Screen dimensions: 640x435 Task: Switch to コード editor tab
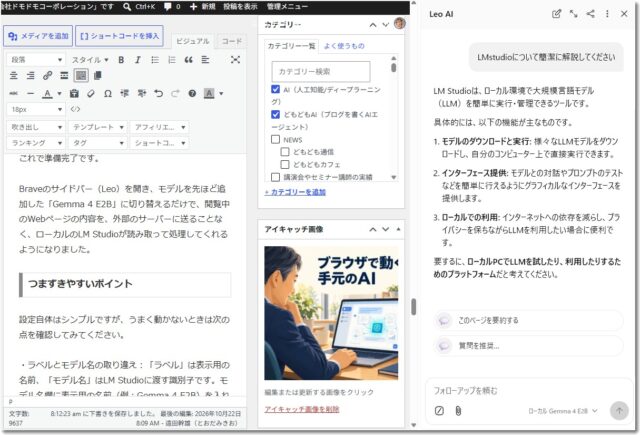pyautogui.click(x=231, y=41)
